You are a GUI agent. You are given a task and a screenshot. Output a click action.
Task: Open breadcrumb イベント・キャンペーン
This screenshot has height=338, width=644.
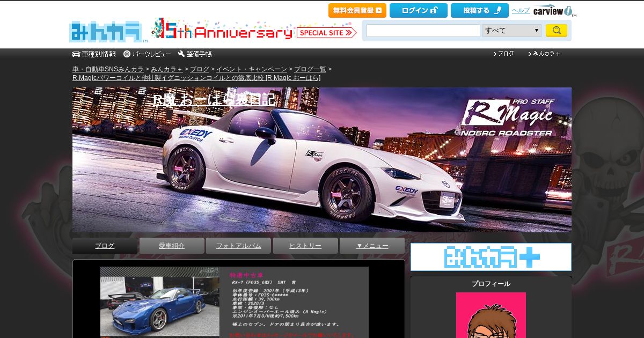point(252,69)
